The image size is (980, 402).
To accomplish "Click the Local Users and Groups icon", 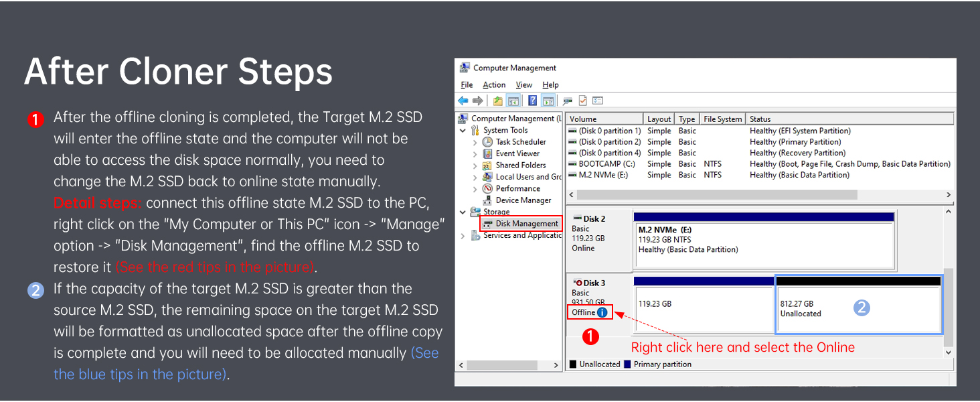I will (x=487, y=177).
